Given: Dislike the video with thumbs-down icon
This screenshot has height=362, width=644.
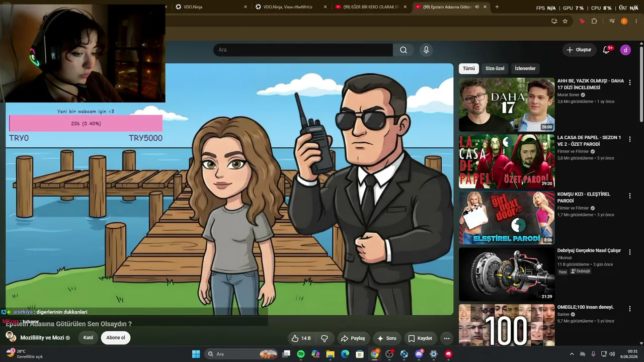Looking at the screenshot, I should (x=325, y=338).
